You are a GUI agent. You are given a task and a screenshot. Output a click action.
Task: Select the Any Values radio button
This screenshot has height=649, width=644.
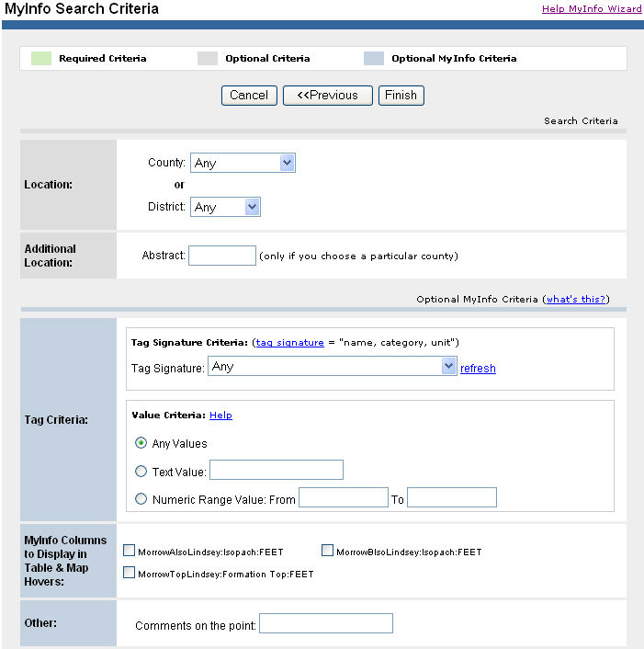[x=141, y=443]
